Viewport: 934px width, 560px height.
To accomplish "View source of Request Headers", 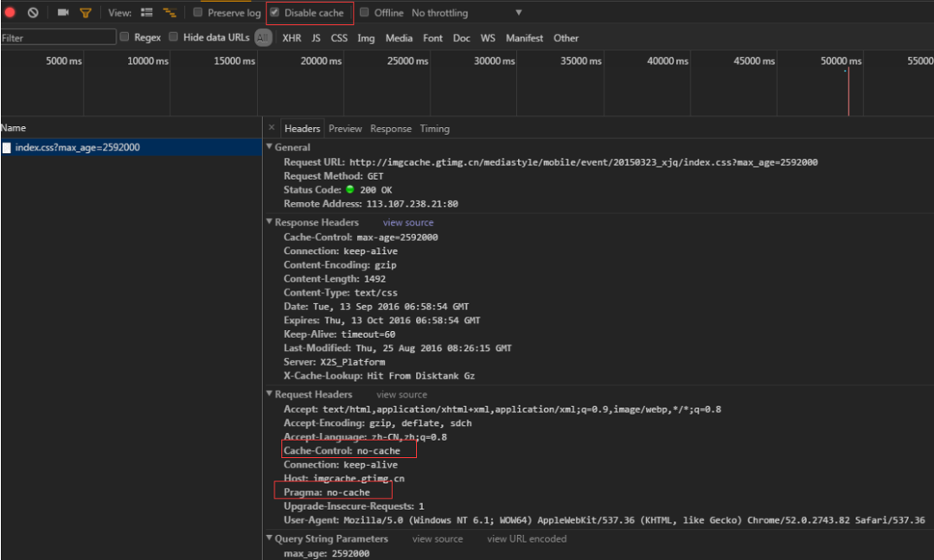I will [x=401, y=394].
